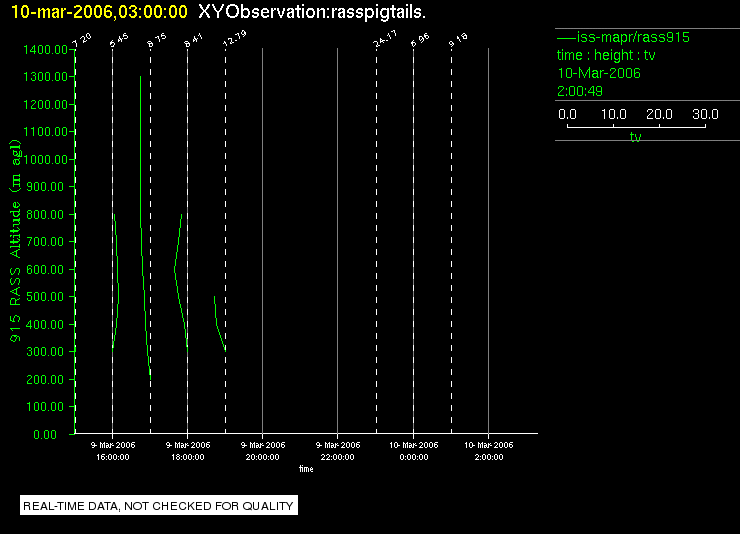The image size is (740, 534).
Task: Click the scale value "20.0" in legend
Action: 659,114
